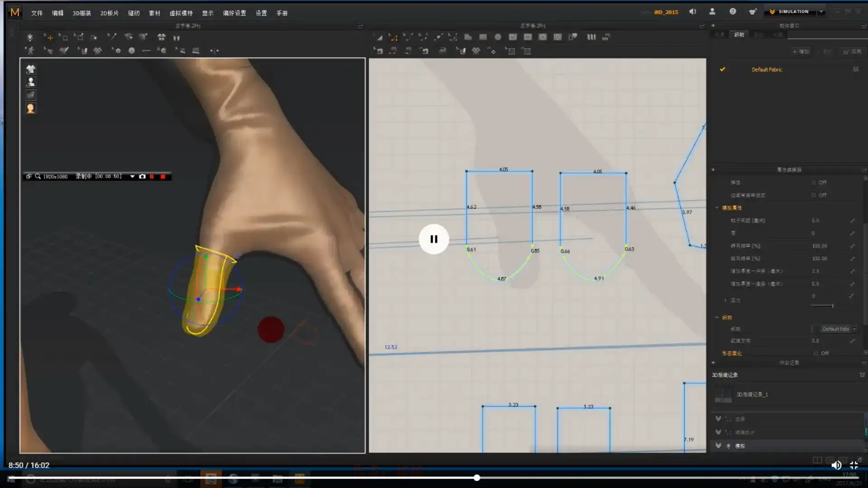
Task: Select Default Fabric in fabric list
Action: (x=767, y=70)
